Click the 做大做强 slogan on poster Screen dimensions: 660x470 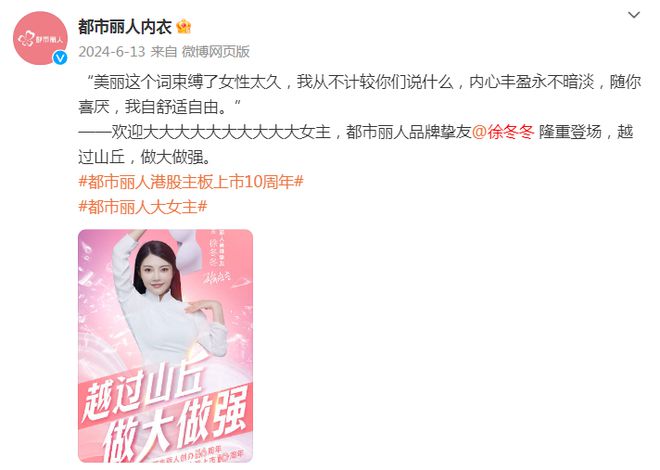[x=175, y=426]
